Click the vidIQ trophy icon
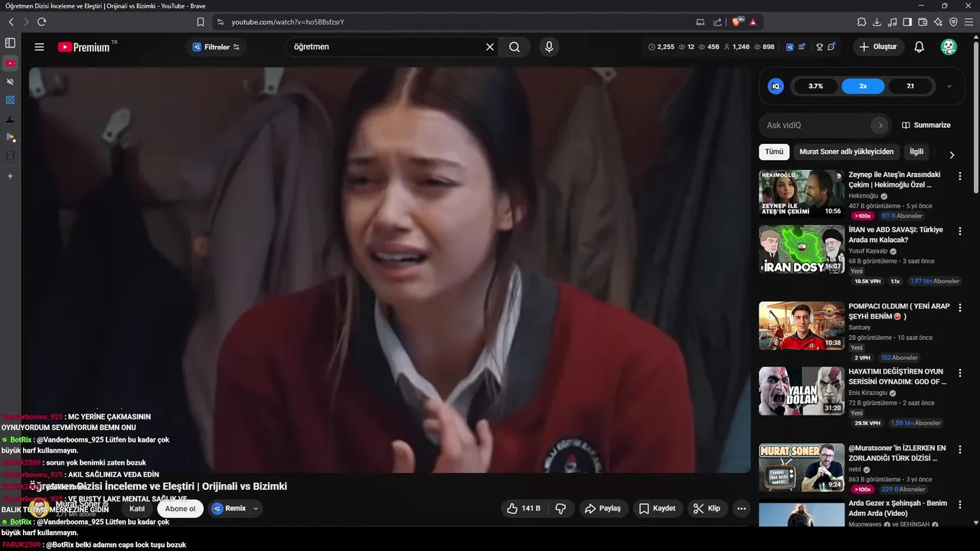Viewport: 980px width, 551px height. point(819,47)
